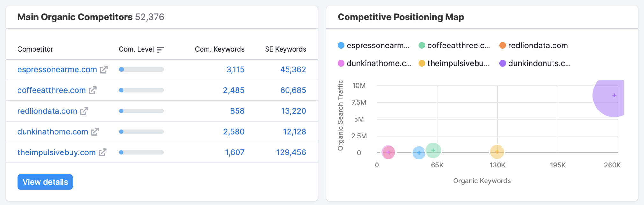
Task: Toggle coffeeatthree legend dot in positioning map
Action: click(421, 46)
